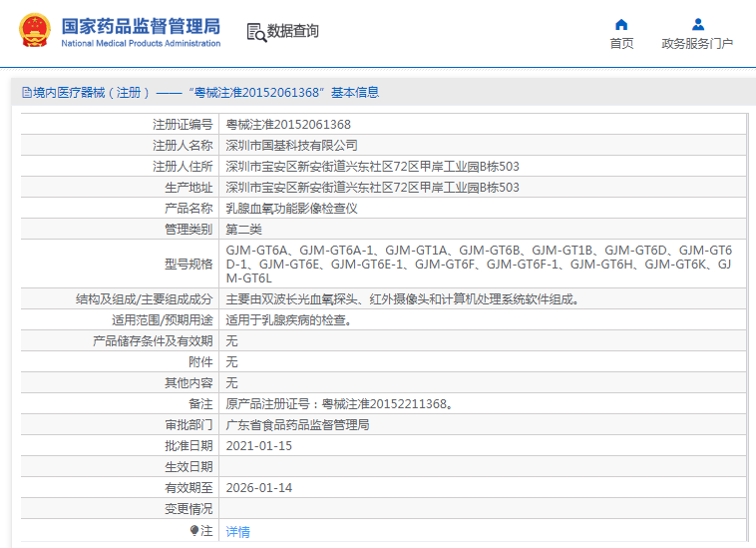
Task: Click the 变更情况 row label
Action: pos(189,509)
